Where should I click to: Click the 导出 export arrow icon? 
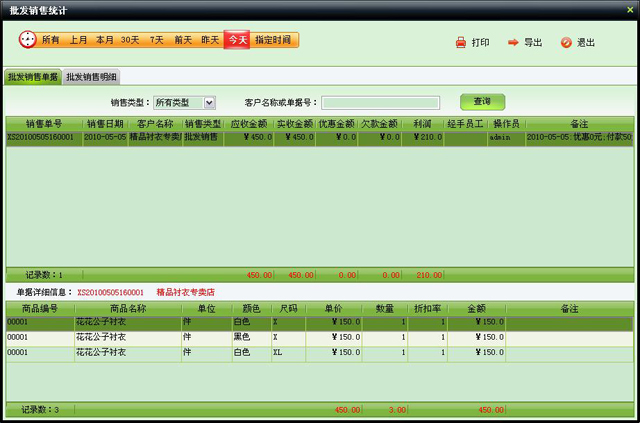click(x=513, y=43)
